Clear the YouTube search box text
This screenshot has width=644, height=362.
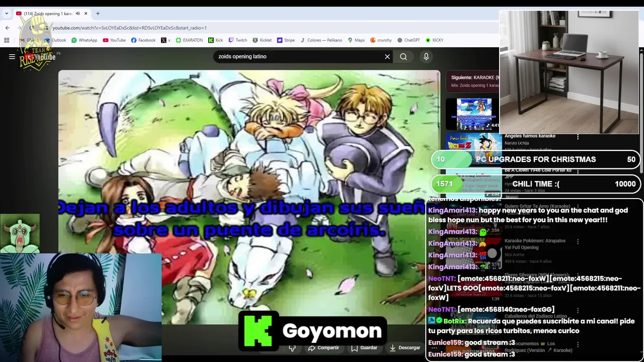pyautogui.click(x=387, y=57)
